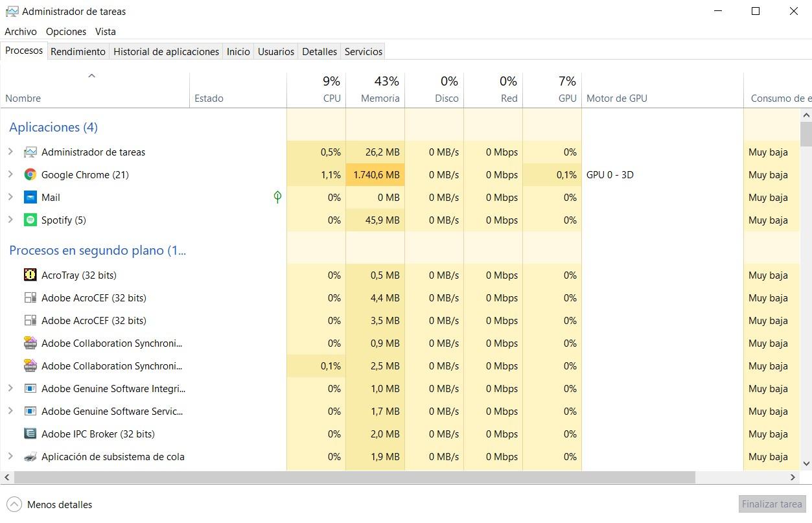Click the printer spooler subsystem icon
The image size is (812, 523).
[x=30, y=457]
